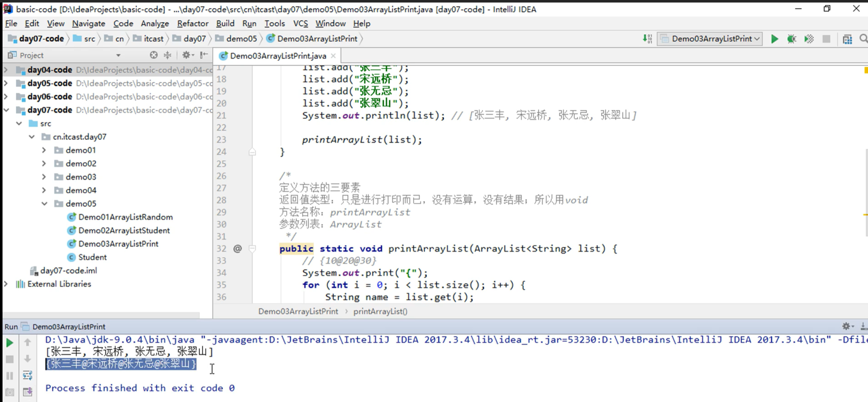
Task: Collapse the demo05 package folder
Action: click(x=44, y=204)
